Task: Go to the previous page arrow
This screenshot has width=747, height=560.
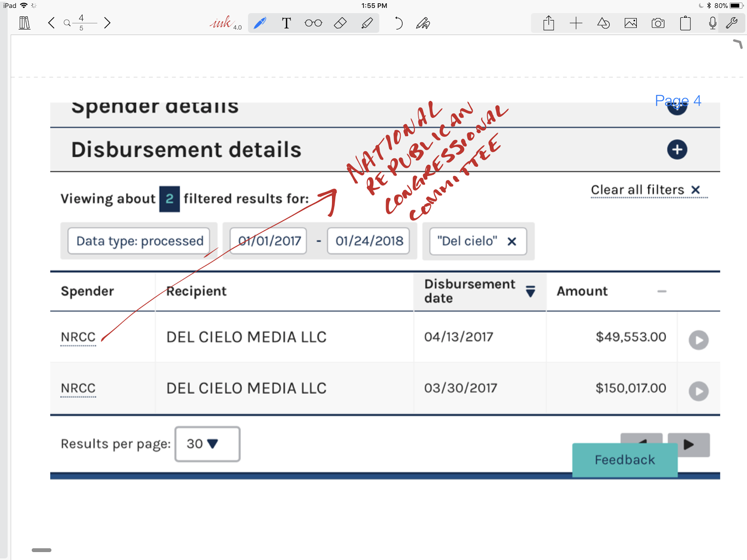Action: coord(51,23)
